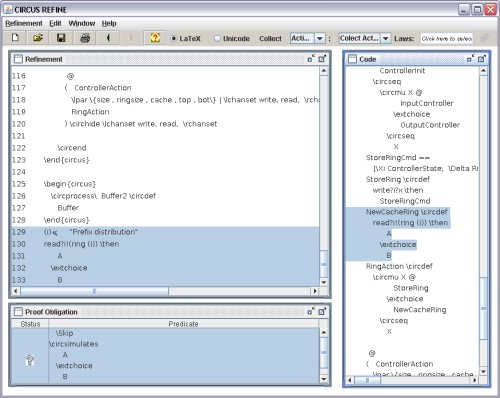Viewport: 500px width, 398px height.
Task: Click InputController in Code panel
Action: tap(427, 103)
